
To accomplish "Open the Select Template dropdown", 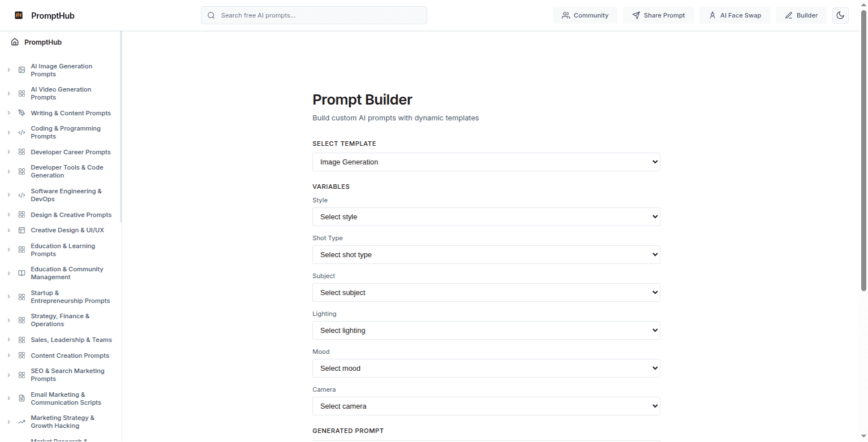I will coord(486,162).
